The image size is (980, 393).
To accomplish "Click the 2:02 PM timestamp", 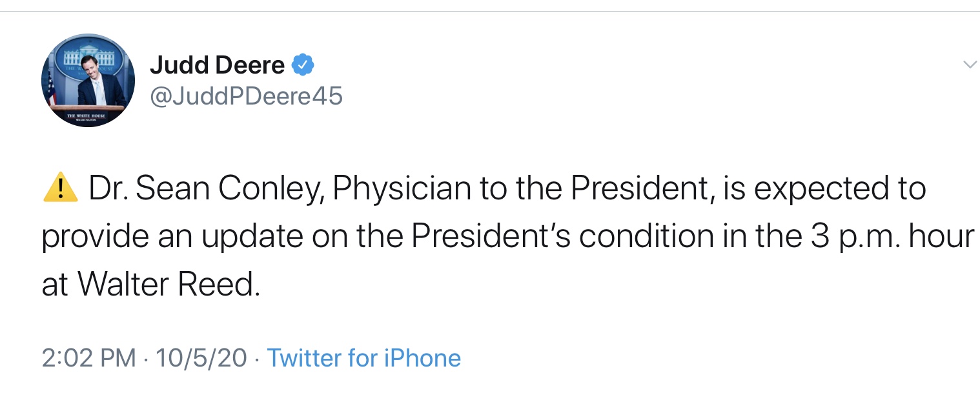I will tap(89, 358).
